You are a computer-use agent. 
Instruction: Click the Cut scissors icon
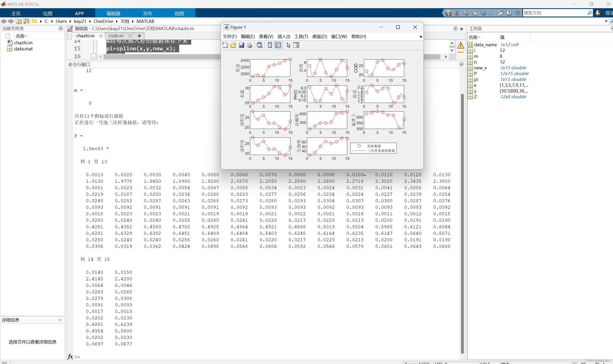coord(457,13)
